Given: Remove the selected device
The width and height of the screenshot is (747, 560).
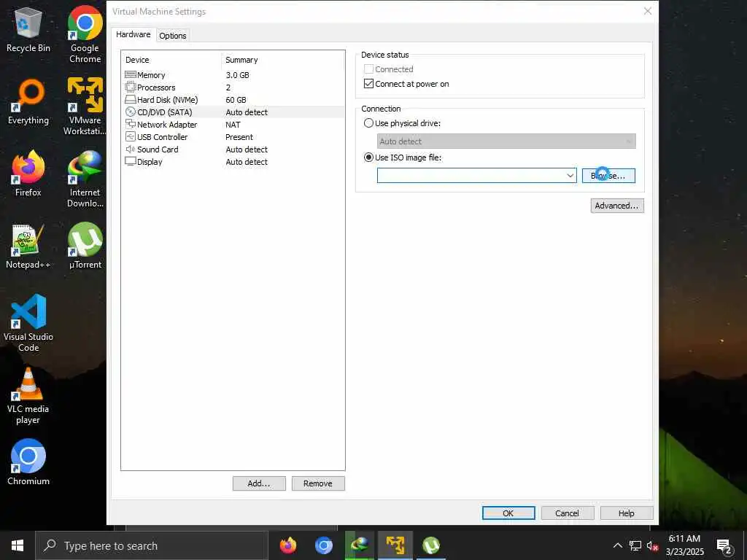Looking at the screenshot, I should pyautogui.click(x=318, y=483).
